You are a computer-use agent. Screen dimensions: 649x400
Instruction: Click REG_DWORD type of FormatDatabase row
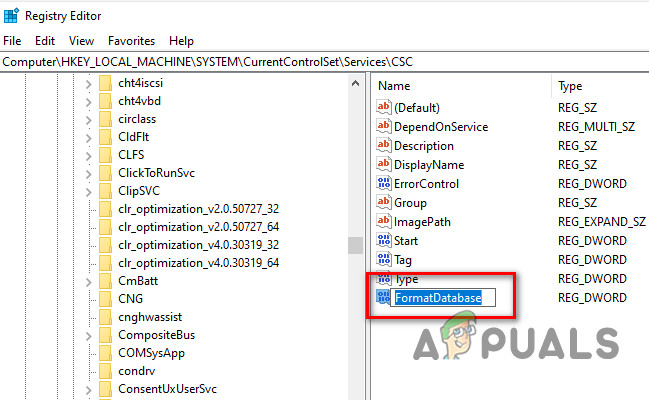pyautogui.click(x=592, y=298)
